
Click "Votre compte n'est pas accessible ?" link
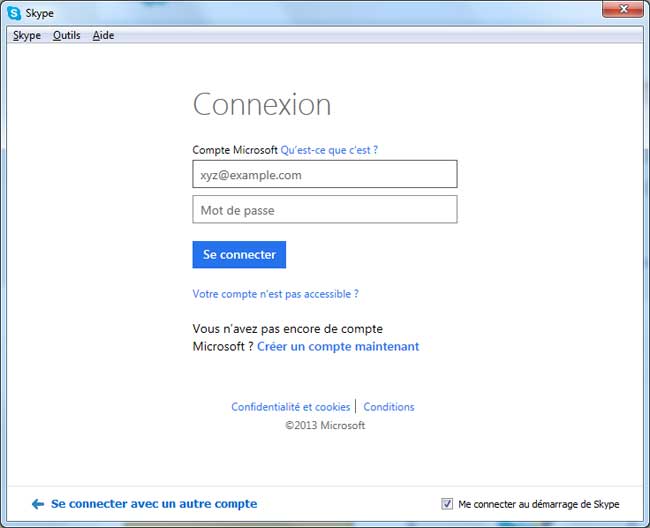point(276,294)
